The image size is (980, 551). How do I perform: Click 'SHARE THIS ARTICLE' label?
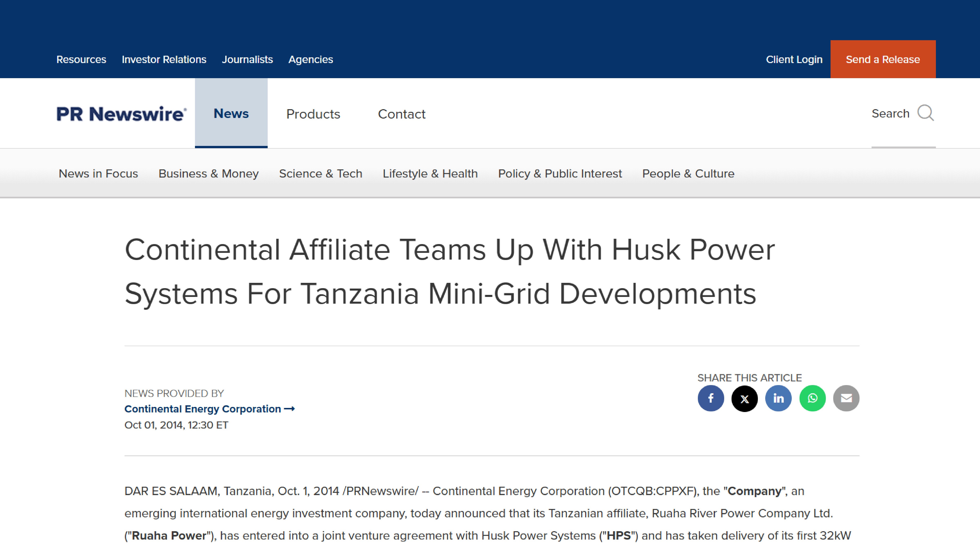(749, 378)
